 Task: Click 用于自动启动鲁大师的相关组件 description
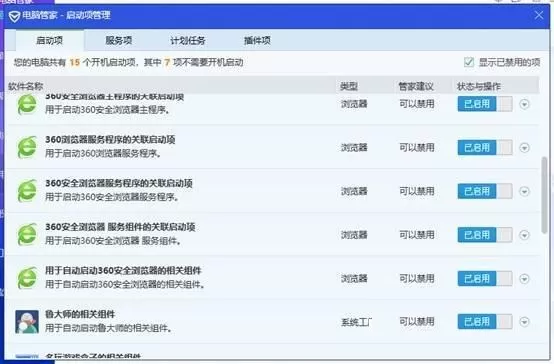coord(109,328)
